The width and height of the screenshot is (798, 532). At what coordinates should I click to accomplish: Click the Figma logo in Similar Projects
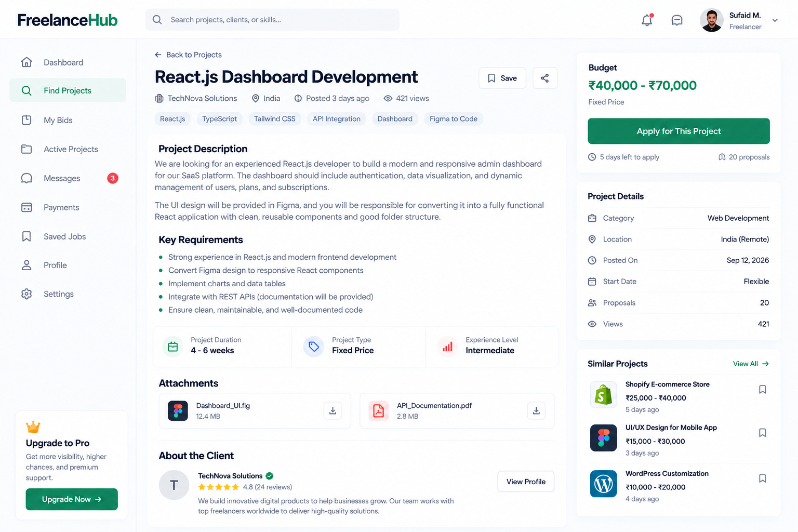pyautogui.click(x=604, y=437)
